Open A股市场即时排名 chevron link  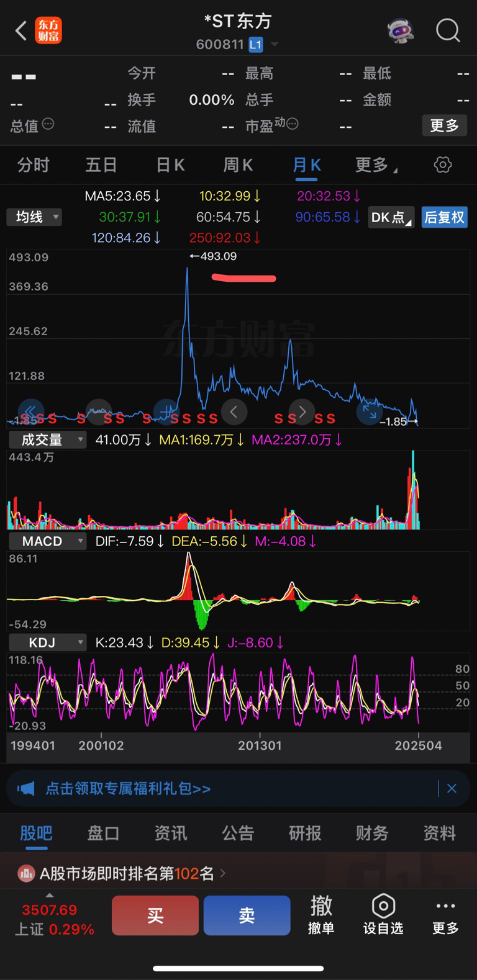click(x=223, y=873)
